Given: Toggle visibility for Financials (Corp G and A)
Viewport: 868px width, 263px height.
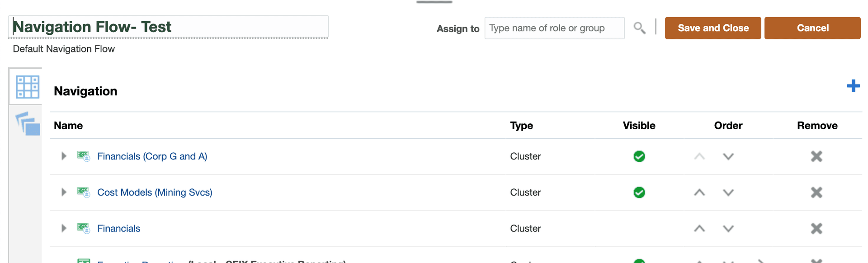Looking at the screenshot, I should pyautogui.click(x=639, y=156).
